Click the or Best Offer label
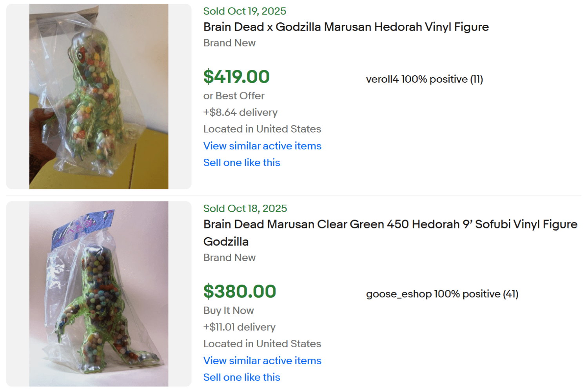Image resolution: width=588 pixels, height=392 pixels. point(234,96)
